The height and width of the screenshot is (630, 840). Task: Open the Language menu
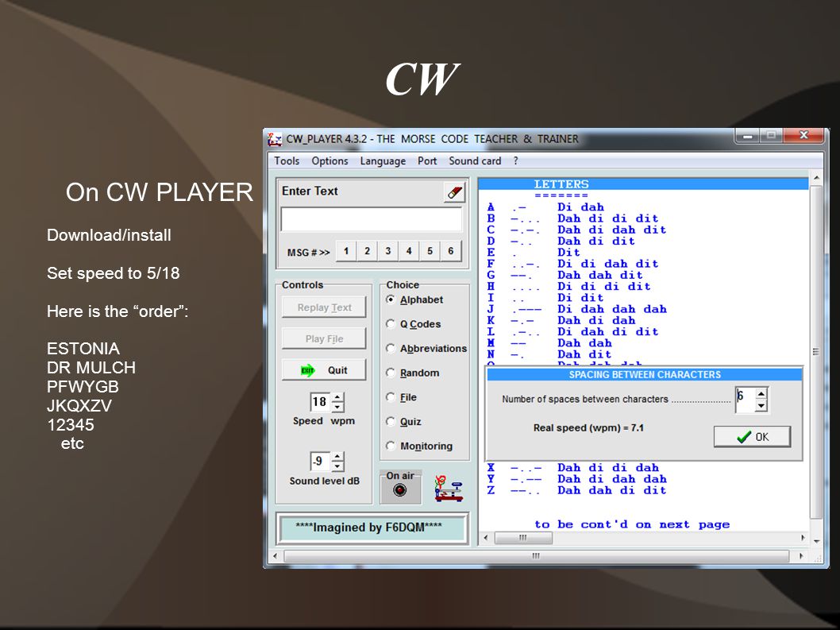[x=383, y=160]
